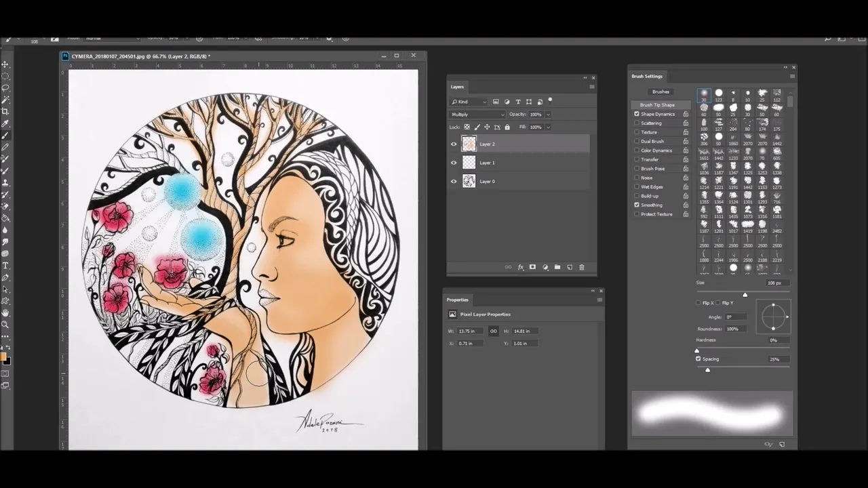Open Brush Settings panel options menu
868x488 pixels.
pos(792,76)
